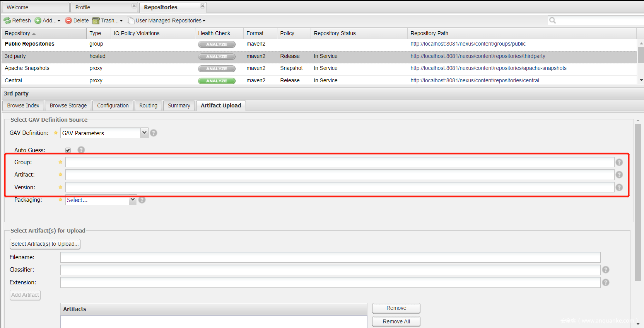
Task: Click the Delete repository icon
Action: (x=68, y=20)
